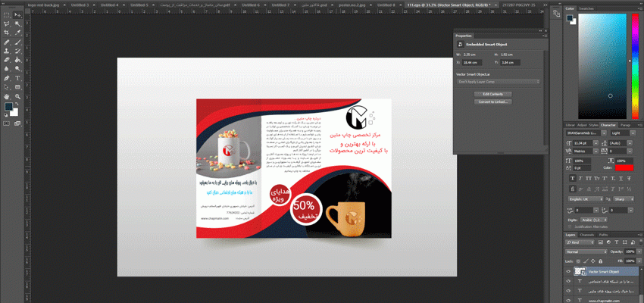Open the leading (Auto) dropdown
This screenshot has height=303, width=644.
click(630, 143)
